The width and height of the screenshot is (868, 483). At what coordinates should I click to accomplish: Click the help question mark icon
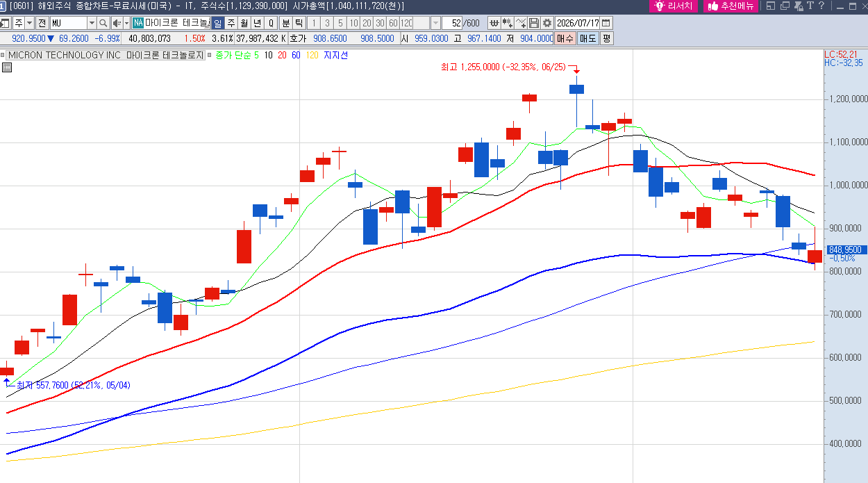[x=821, y=6]
